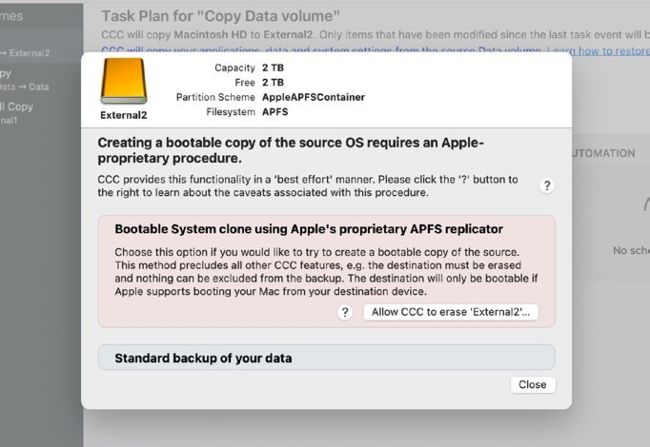Click the '?' beside the Allow CCC button
Screen dimensions: 650x447
[x=345, y=312]
